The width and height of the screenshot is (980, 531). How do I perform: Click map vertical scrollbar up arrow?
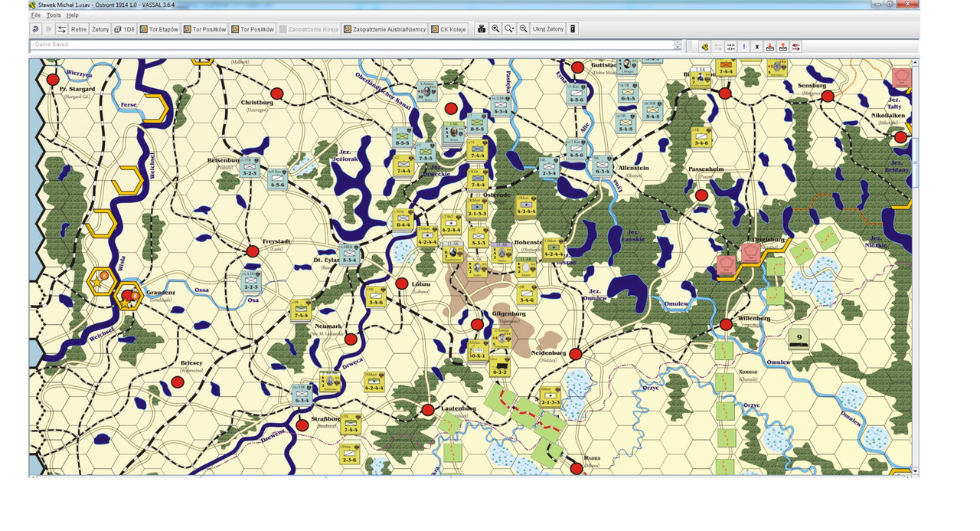click(916, 64)
